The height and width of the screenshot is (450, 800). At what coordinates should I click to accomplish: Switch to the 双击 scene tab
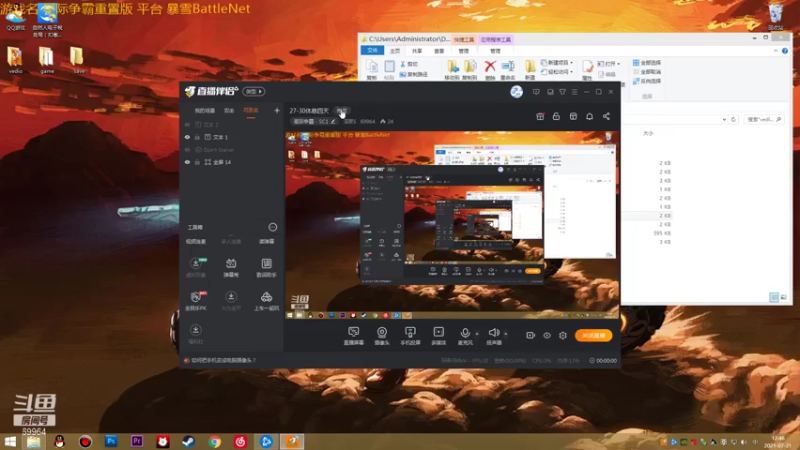[229, 111]
